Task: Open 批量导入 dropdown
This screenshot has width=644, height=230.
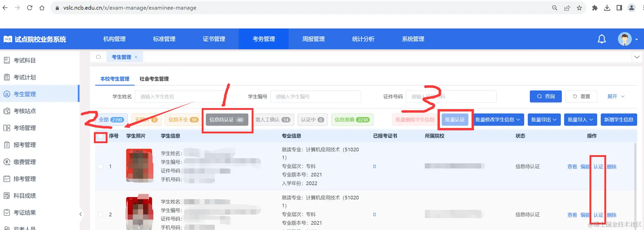Action: (580, 120)
